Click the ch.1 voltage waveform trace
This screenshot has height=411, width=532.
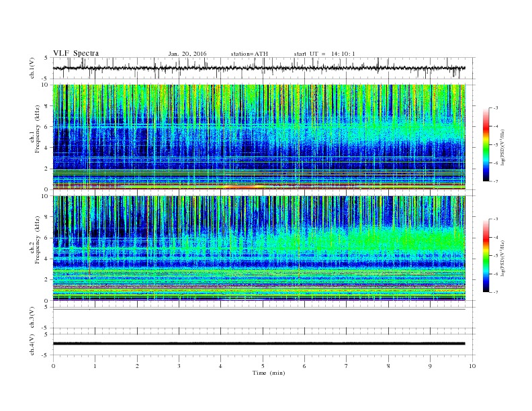pos(259,68)
